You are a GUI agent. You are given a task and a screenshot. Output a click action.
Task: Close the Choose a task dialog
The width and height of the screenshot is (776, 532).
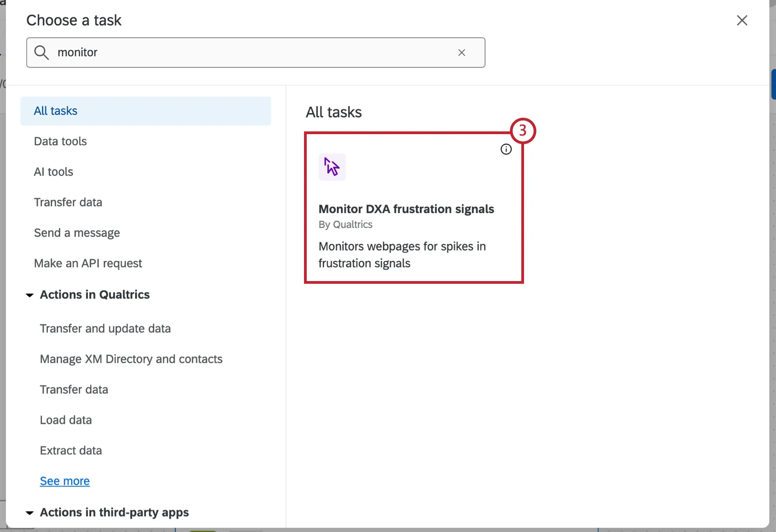tap(742, 20)
